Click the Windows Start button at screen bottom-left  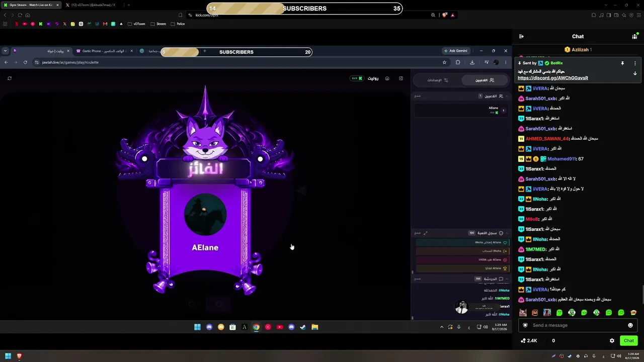8,356
